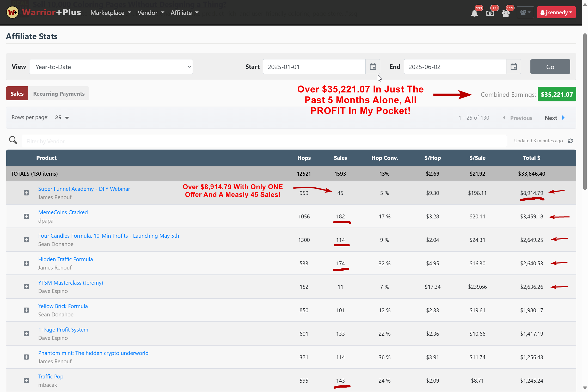Open the Vendor menu
The width and height of the screenshot is (588, 392).
(151, 13)
